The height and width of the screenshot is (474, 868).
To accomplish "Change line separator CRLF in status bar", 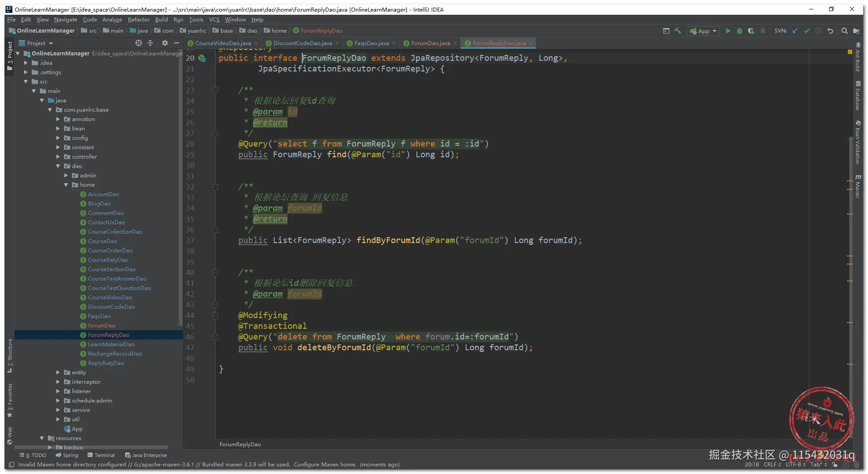I will click(772, 465).
